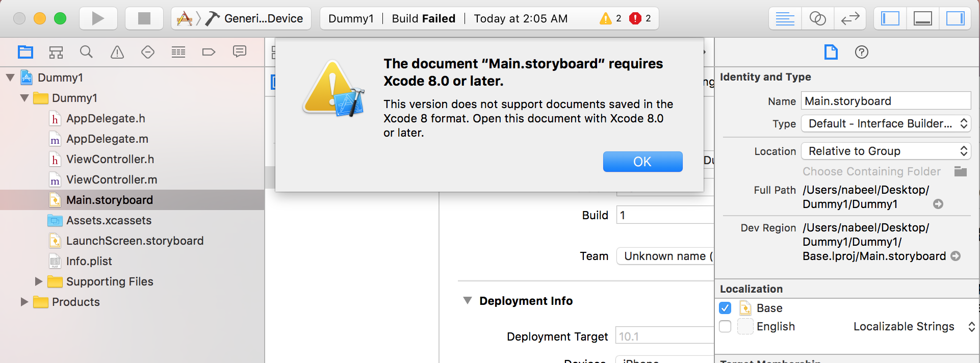Open the Symbol navigator tab
Image resolution: width=980 pixels, height=363 pixels.
pos(56,52)
